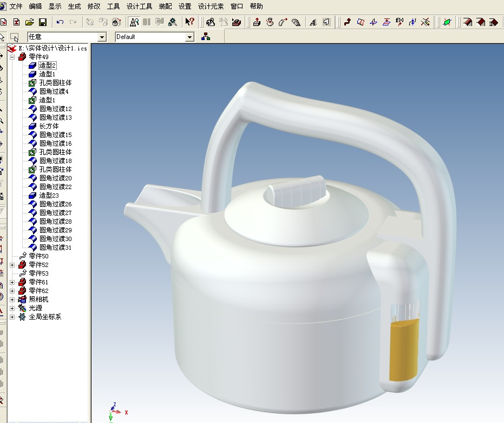Click the new document icon beside Open

16,22
